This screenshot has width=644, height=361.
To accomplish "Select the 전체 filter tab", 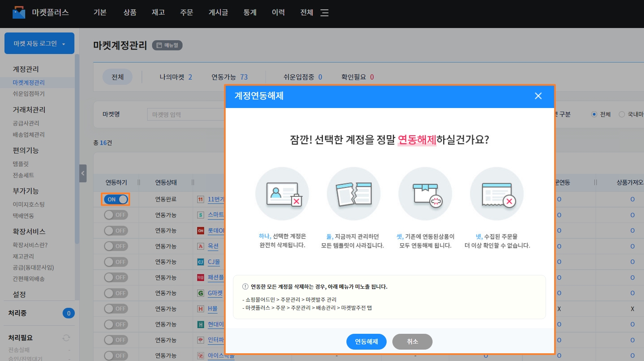I will click(117, 77).
